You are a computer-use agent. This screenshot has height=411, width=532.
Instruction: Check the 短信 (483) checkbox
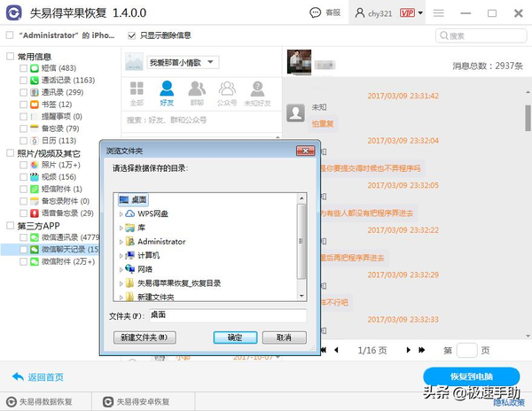tap(23, 68)
